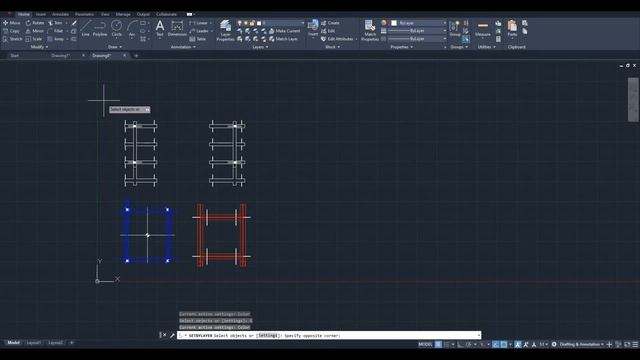The height and width of the screenshot is (360, 640).
Task: Open the Insert ribbon tab
Action: 41,14
